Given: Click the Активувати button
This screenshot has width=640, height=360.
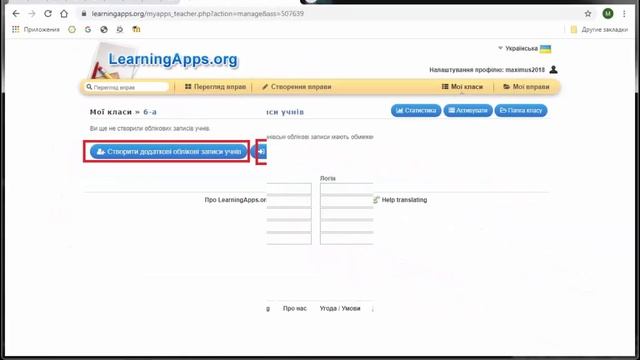Looking at the screenshot, I should pos(468,110).
